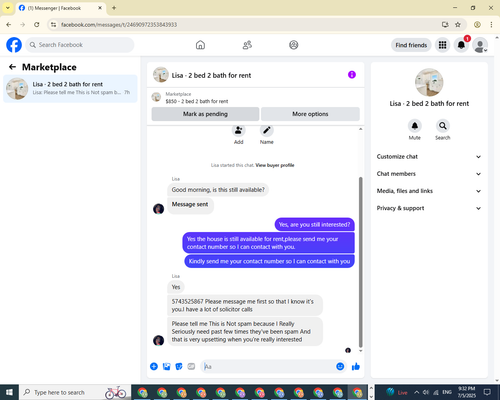This screenshot has height=400, width=500.
Task: Search in conversation with the magnifier icon
Action: pos(443,126)
